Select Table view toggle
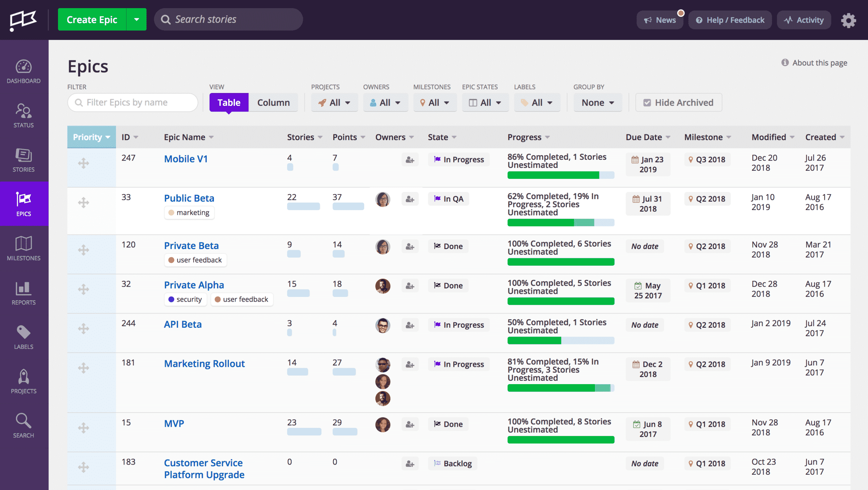The height and width of the screenshot is (490, 868). pos(228,102)
